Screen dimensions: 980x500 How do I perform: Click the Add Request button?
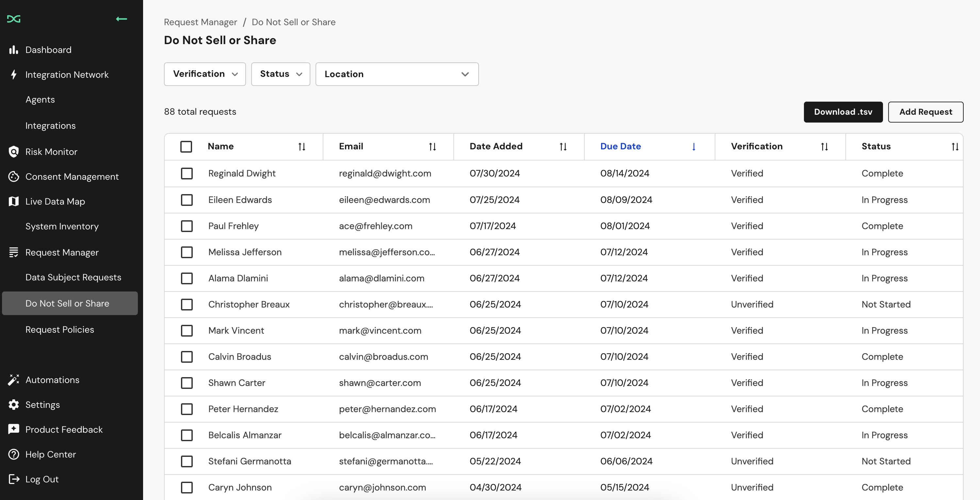click(926, 112)
